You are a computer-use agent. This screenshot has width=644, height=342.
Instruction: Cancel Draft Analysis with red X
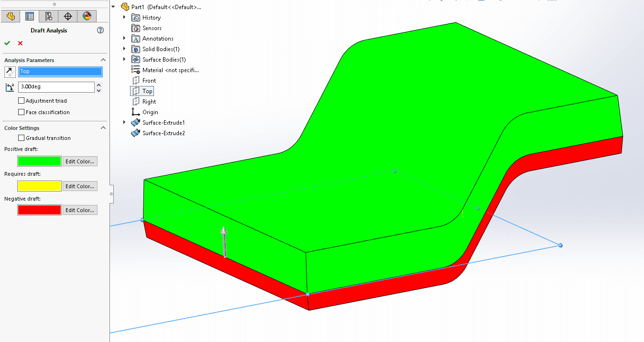pos(20,43)
